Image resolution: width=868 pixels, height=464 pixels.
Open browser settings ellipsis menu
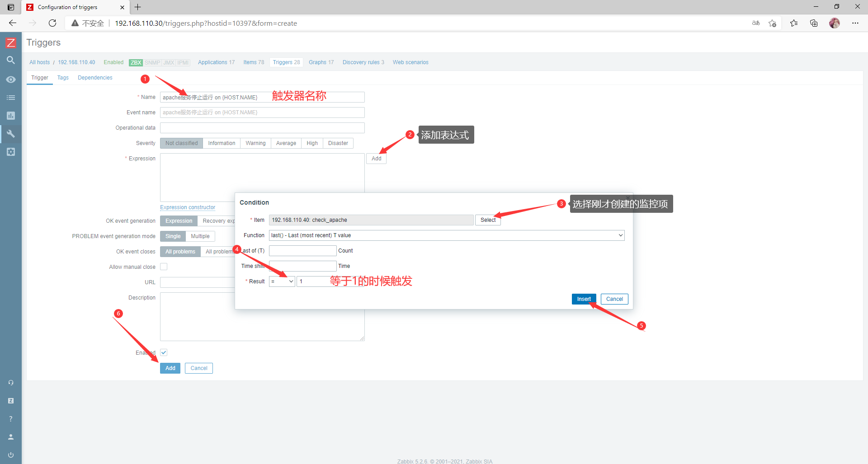point(855,23)
